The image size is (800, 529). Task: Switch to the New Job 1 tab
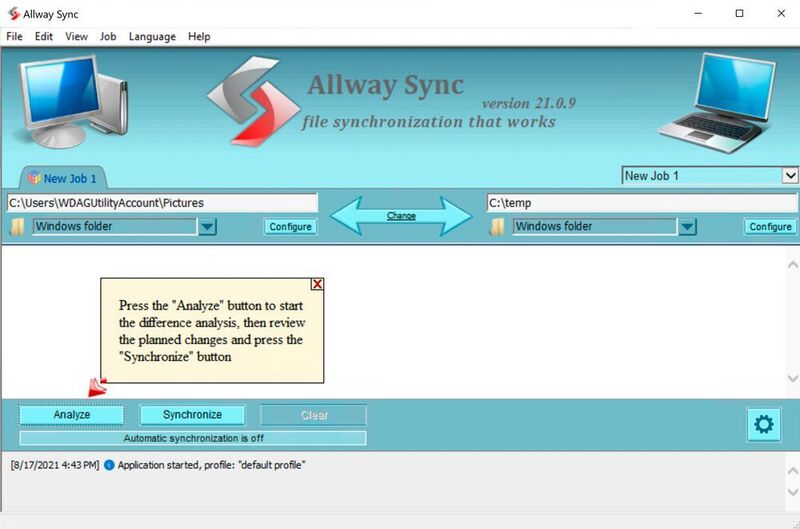pyautogui.click(x=63, y=178)
